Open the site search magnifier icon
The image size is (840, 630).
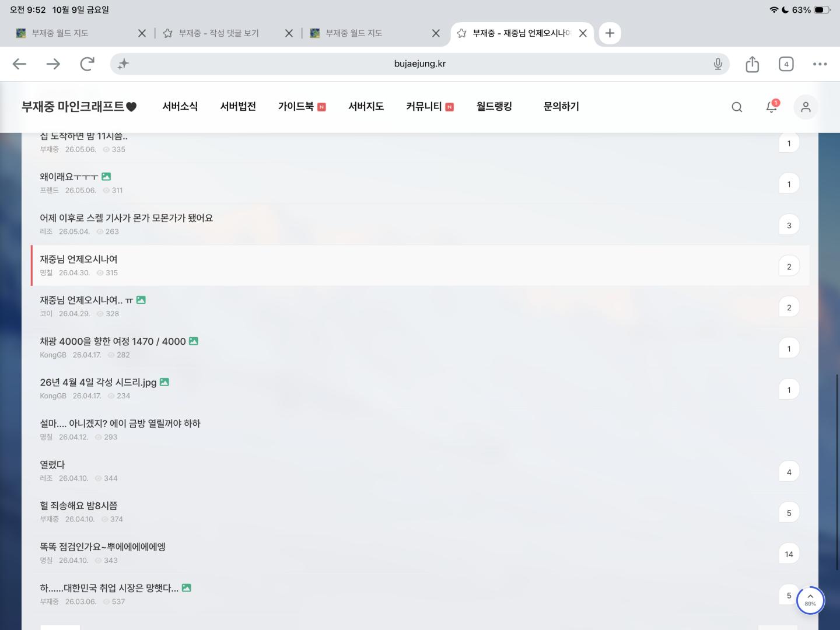tap(737, 107)
